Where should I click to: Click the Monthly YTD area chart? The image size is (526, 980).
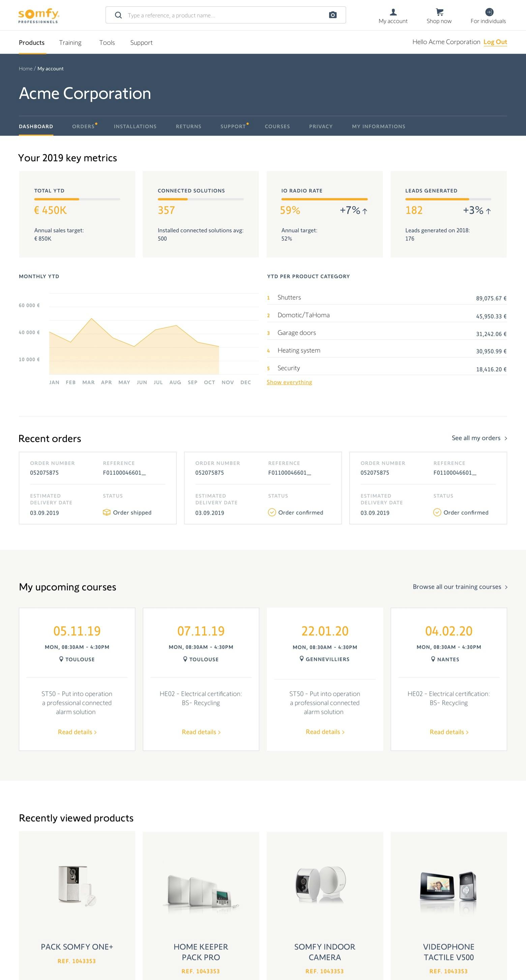(x=134, y=346)
